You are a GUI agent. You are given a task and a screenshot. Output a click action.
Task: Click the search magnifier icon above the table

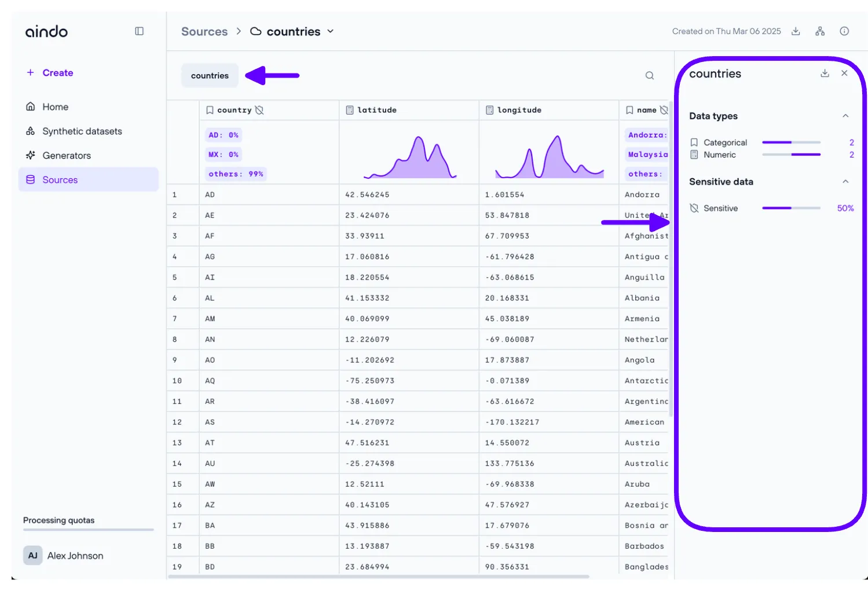(x=650, y=76)
